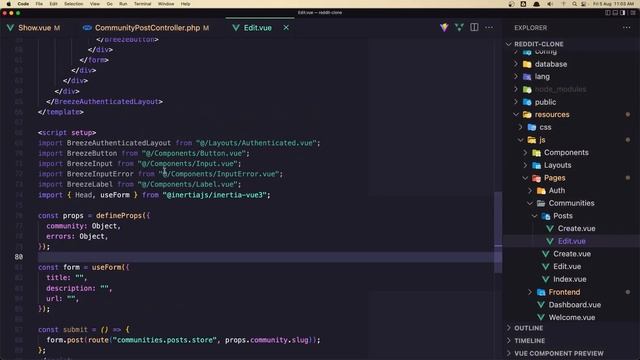
Task: Switch to CommunityPostController.php tab
Action: click(x=146, y=28)
